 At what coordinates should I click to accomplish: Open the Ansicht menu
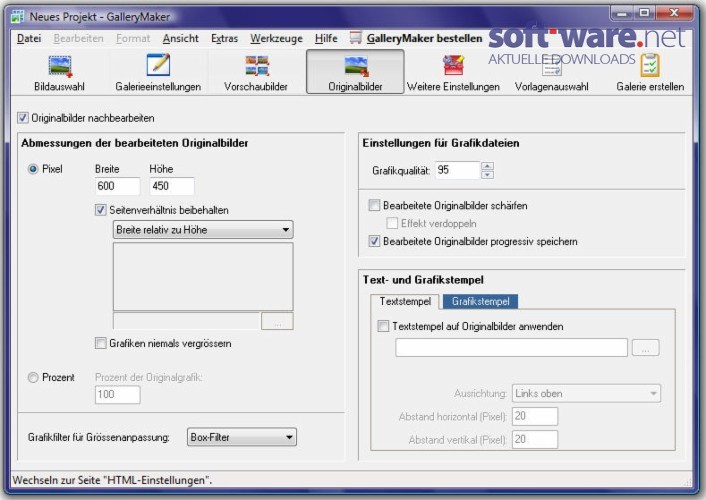[181, 39]
